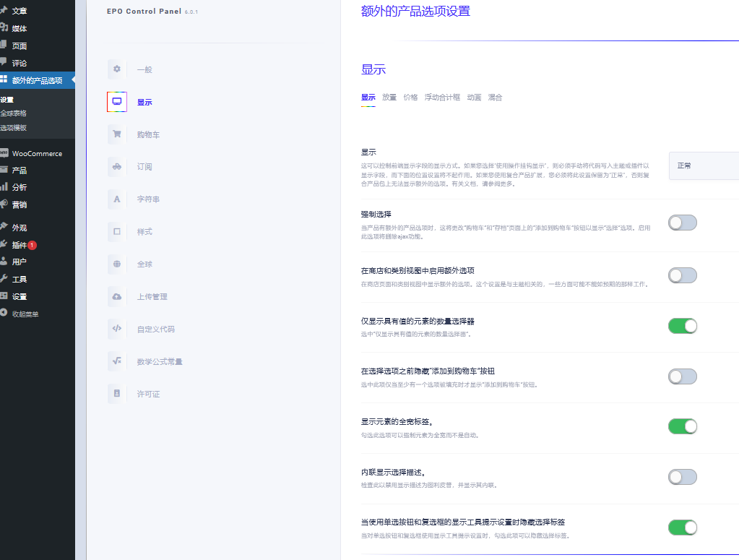Open 额外的产品选项 in admin menu
The width and height of the screenshot is (739, 560).
[x=38, y=80]
